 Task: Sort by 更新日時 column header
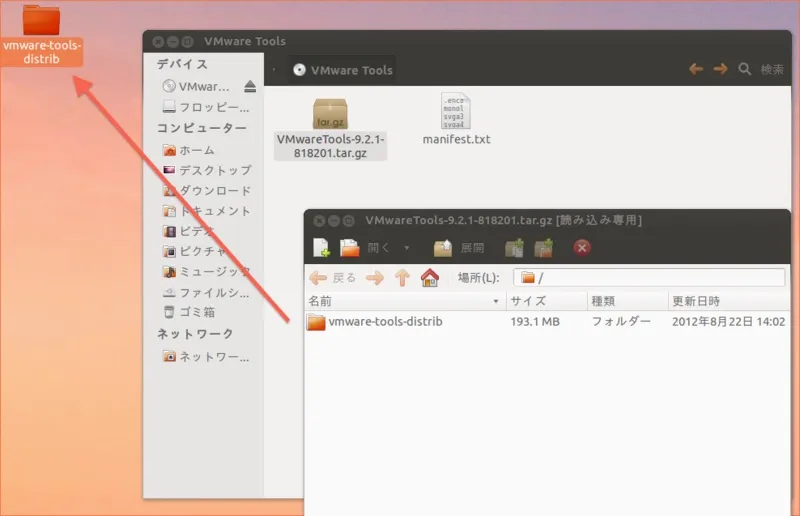[x=729, y=301]
